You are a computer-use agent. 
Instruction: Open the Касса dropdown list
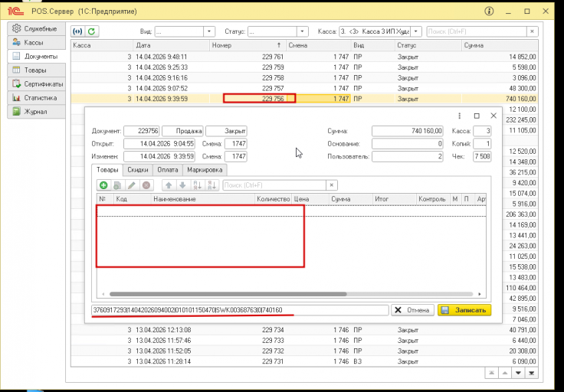click(416, 31)
